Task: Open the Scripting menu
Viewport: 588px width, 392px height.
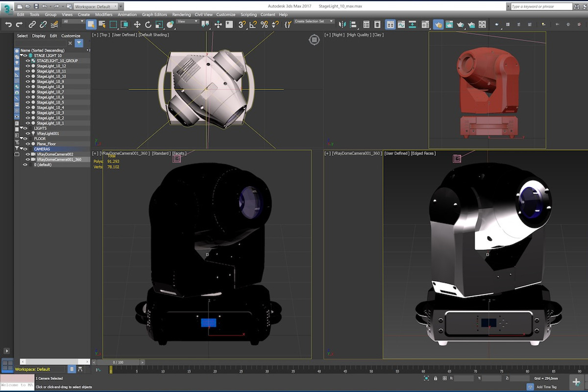Action: (248, 15)
